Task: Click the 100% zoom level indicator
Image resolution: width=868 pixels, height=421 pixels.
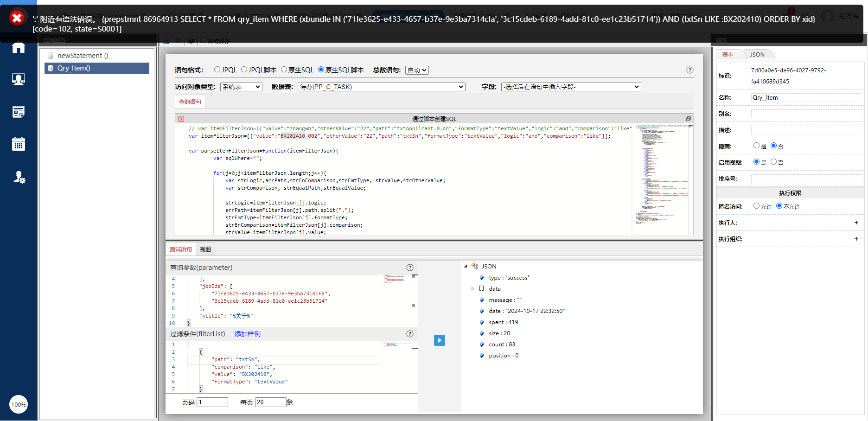Action: pyautogui.click(x=19, y=404)
